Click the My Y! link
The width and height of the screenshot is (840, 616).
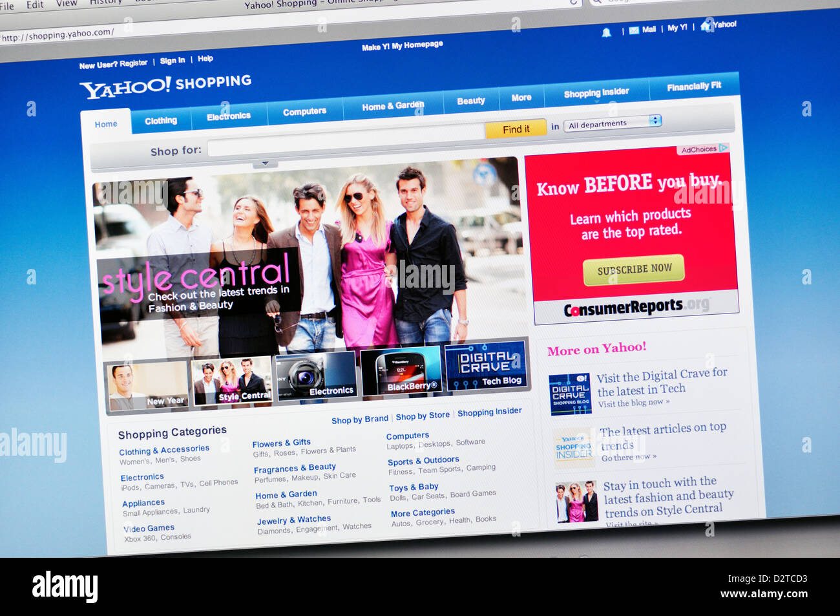click(677, 28)
